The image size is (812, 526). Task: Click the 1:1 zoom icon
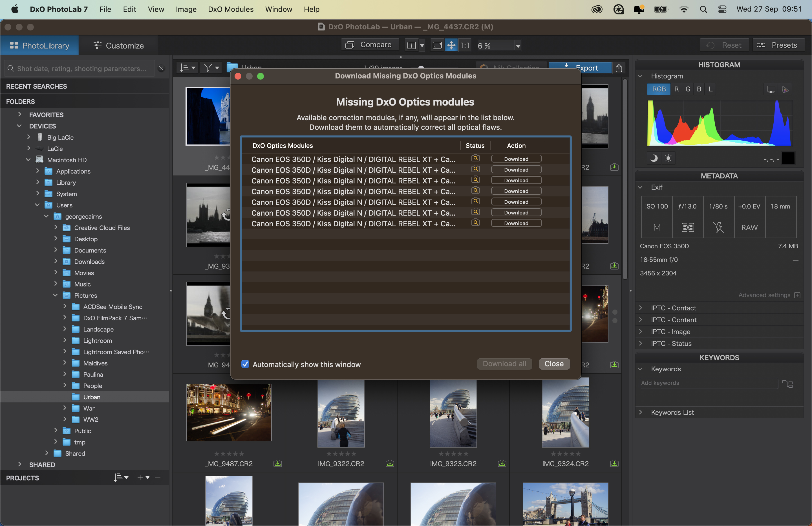pyautogui.click(x=465, y=45)
